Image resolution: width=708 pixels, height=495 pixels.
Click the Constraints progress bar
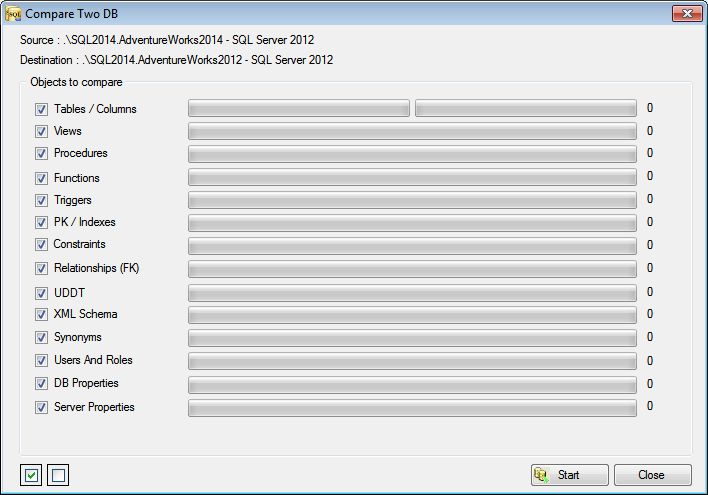point(412,246)
